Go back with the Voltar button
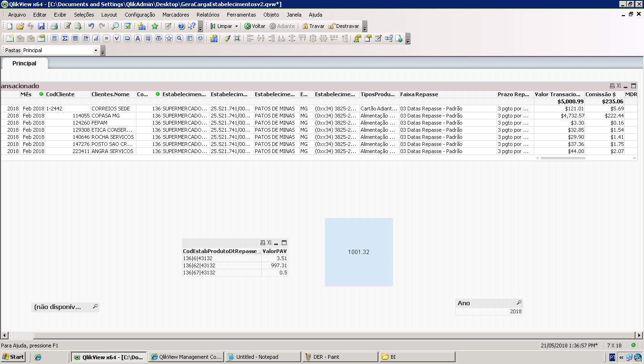 (x=255, y=26)
